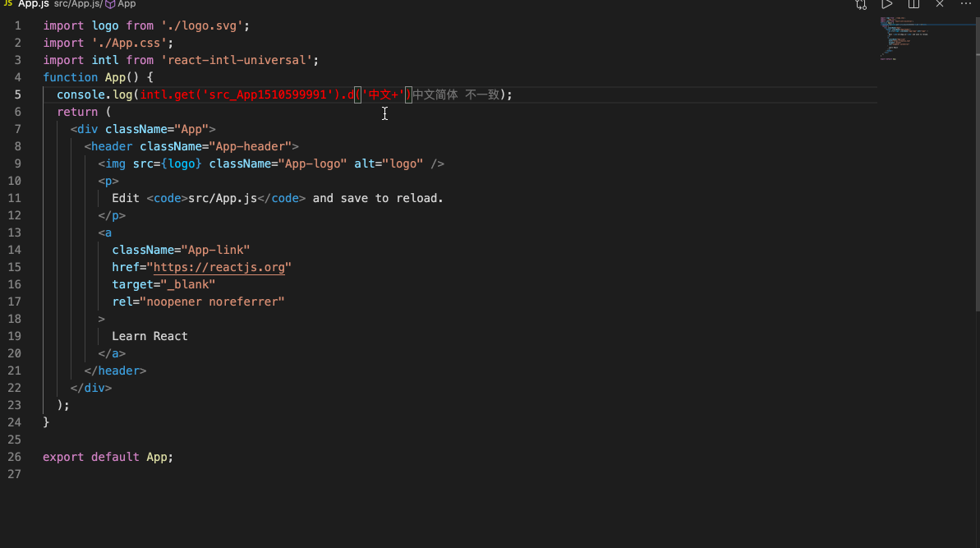Split the editor with the split-pane icon

click(913, 4)
